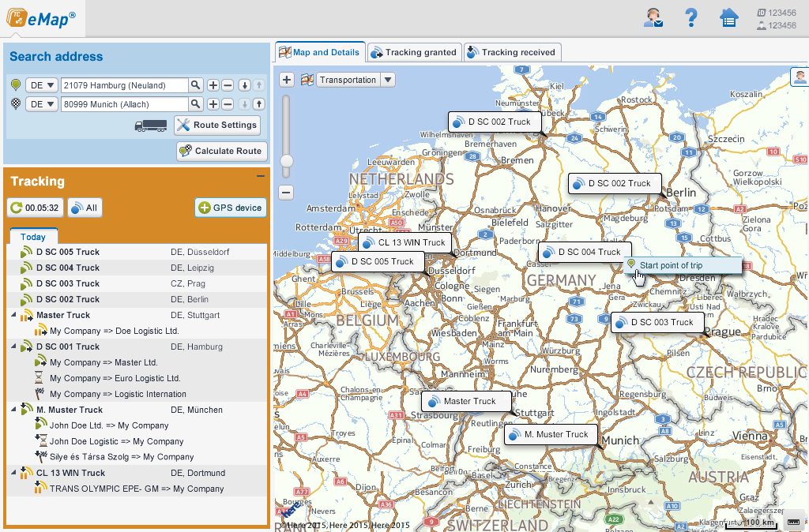Collapse the Master Truck tree node
The image size is (809, 532).
(x=13, y=316)
